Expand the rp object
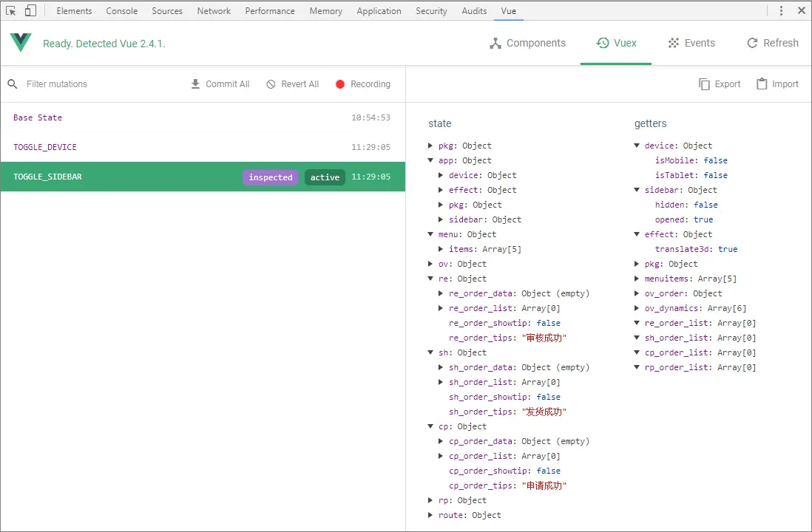812x532 pixels. tap(430, 500)
